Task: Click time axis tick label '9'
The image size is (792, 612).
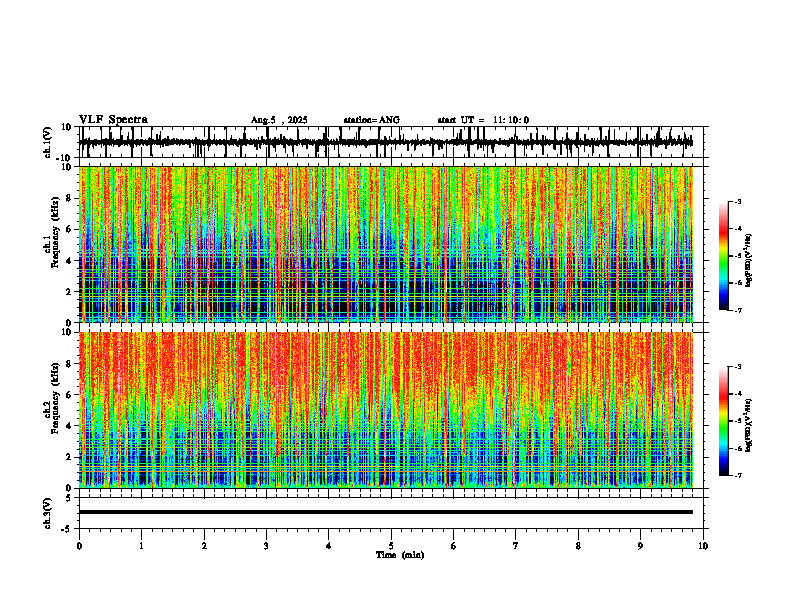Action: (640, 546)
